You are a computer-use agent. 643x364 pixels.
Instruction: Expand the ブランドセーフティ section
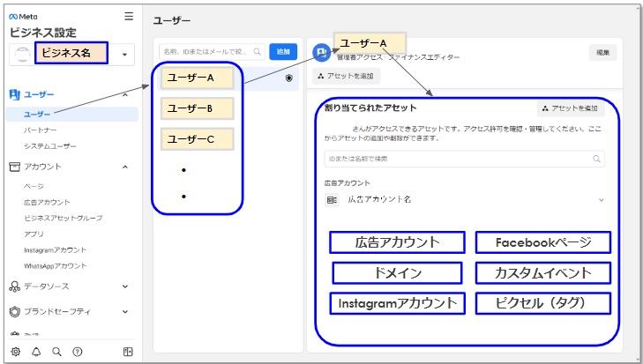[x=124, y=312]
